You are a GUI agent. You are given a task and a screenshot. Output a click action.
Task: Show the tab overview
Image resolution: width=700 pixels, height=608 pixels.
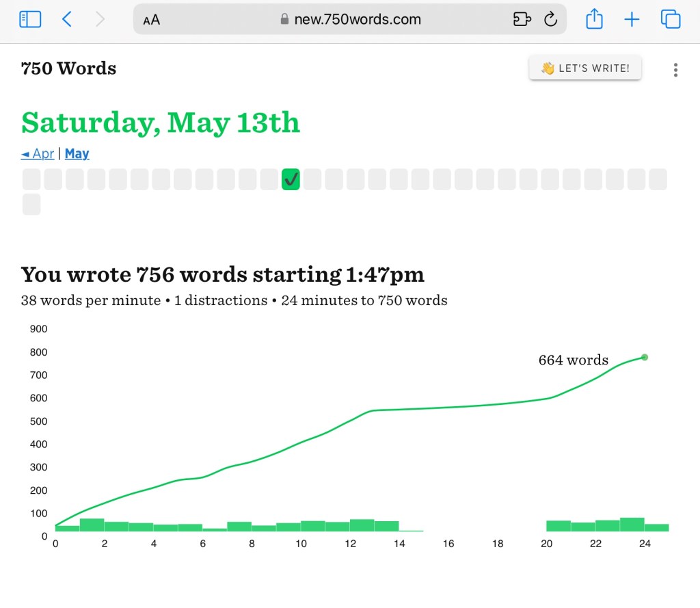pyautogui.click(x=671, y=19)
